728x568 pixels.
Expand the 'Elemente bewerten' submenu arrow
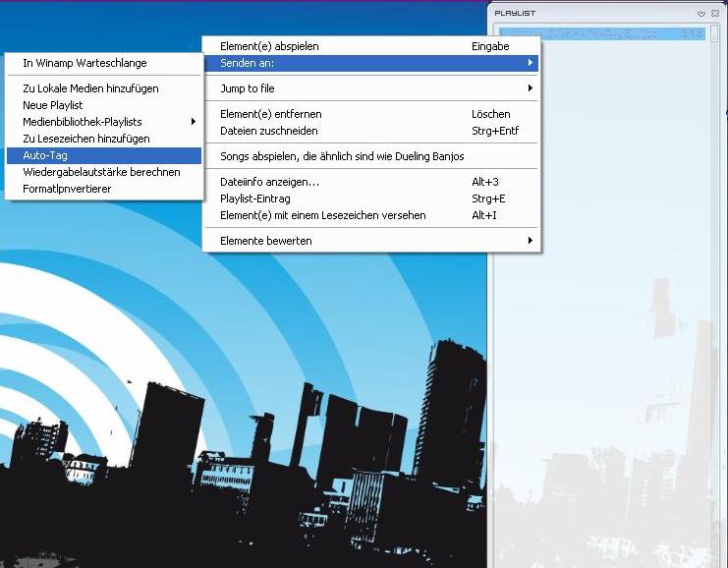[531, 241]
